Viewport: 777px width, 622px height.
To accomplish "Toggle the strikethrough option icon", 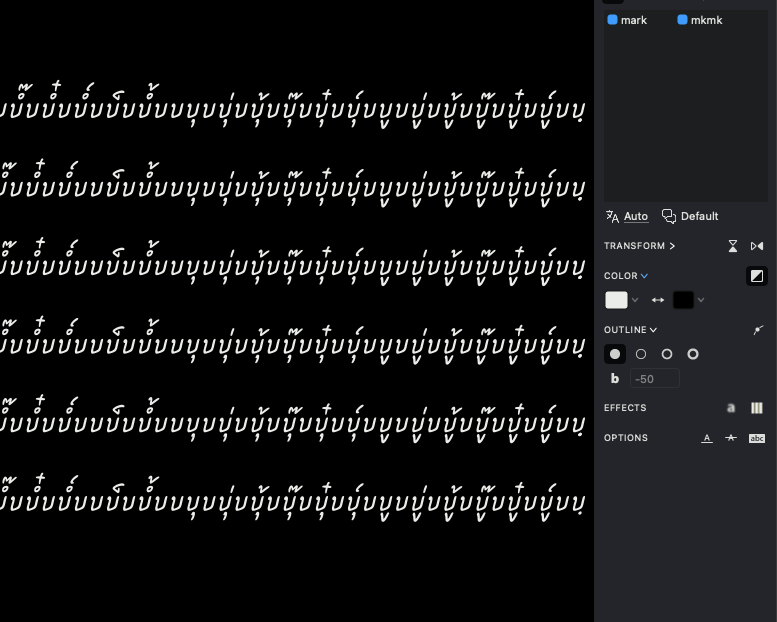I will [731, 438].
